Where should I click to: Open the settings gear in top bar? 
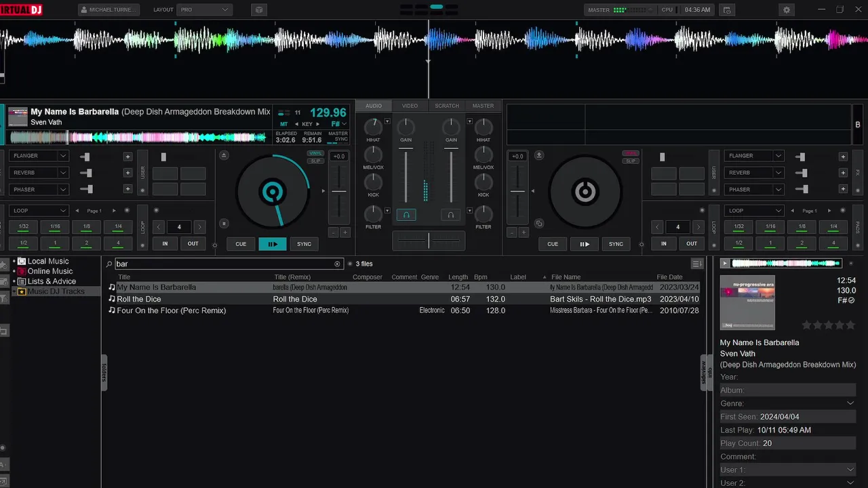click(787, 10)
